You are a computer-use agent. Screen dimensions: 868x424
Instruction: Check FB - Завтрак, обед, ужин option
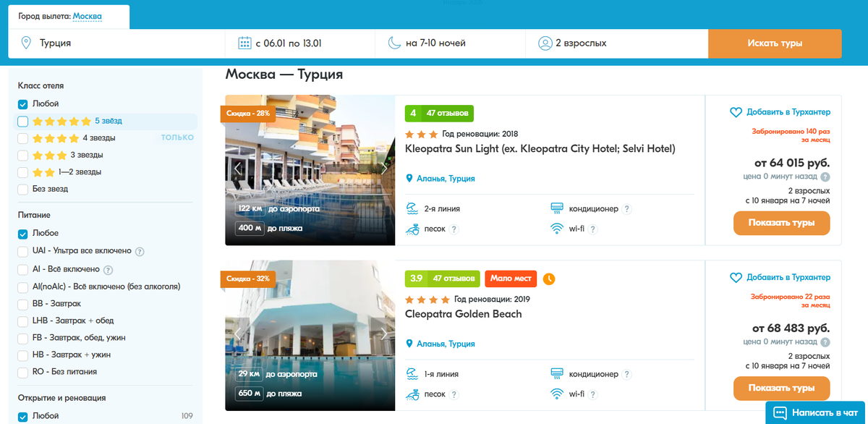click(x=23, y=338)
